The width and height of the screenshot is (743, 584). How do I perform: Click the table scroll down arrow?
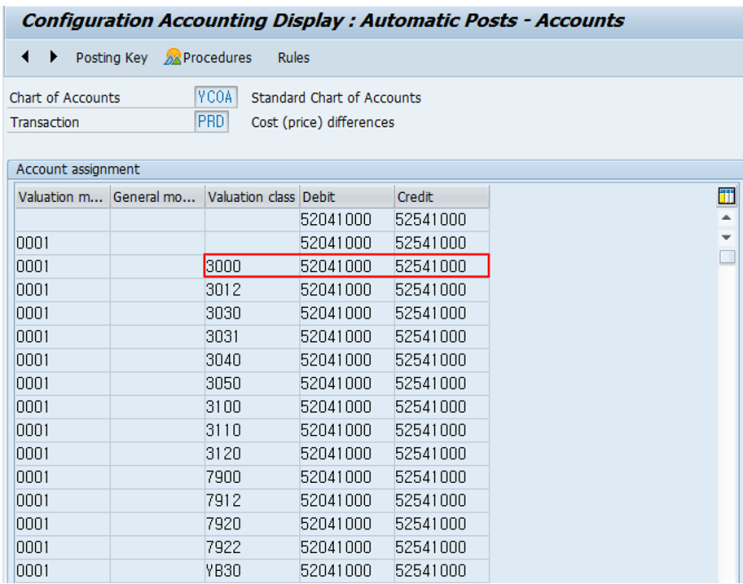click(726, 237)
